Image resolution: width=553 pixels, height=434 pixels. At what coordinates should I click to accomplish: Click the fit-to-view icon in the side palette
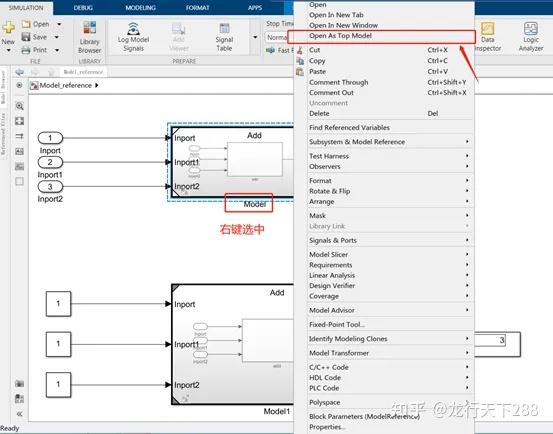pyautogui.click(x=19, y=121)
